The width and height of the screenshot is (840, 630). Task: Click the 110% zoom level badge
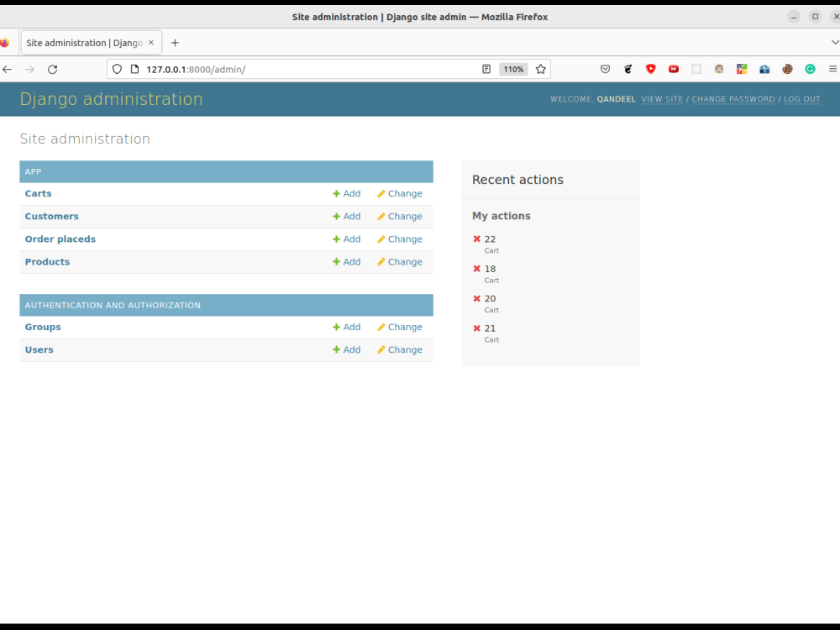tap(513, 69)
